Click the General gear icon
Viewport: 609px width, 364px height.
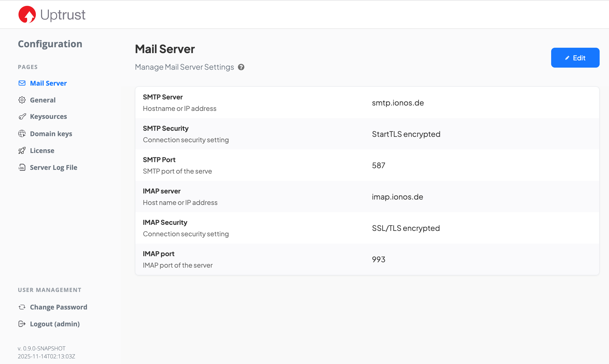(22, 100)
